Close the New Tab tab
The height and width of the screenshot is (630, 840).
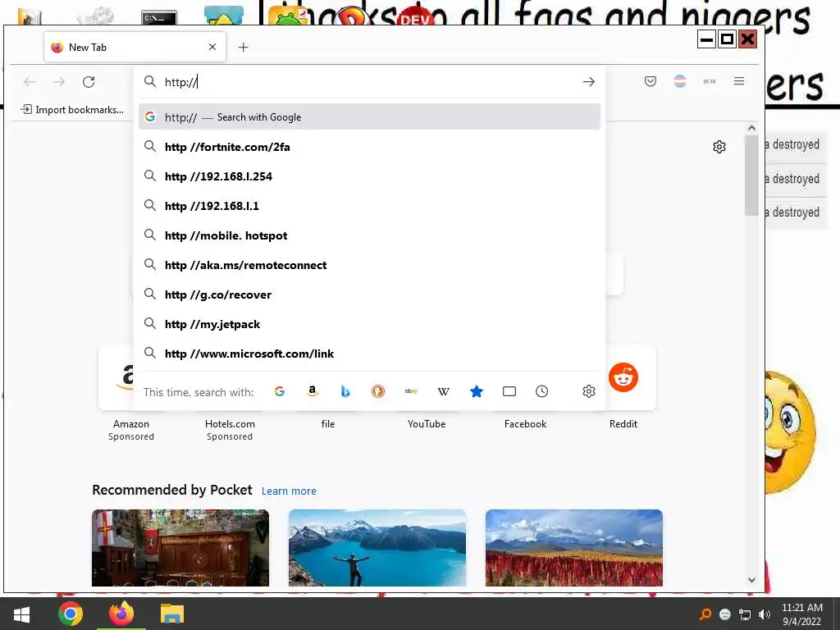tap(212, 47)
